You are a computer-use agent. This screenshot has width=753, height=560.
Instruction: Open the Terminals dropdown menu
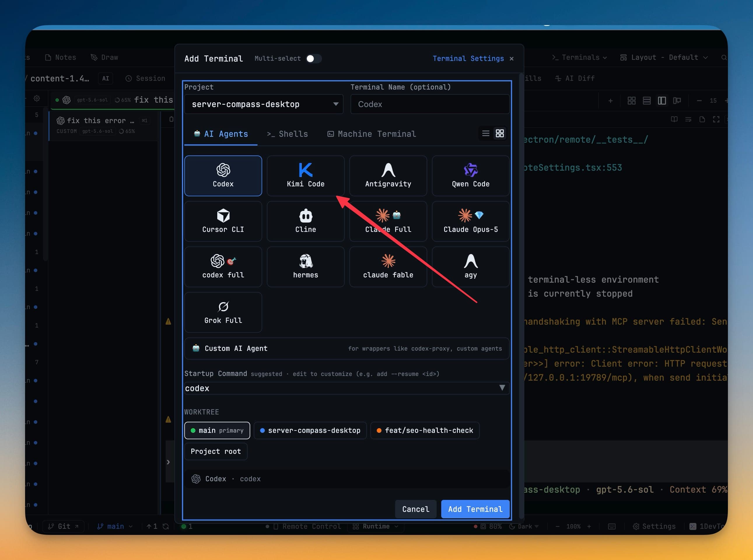coord(579,58)
